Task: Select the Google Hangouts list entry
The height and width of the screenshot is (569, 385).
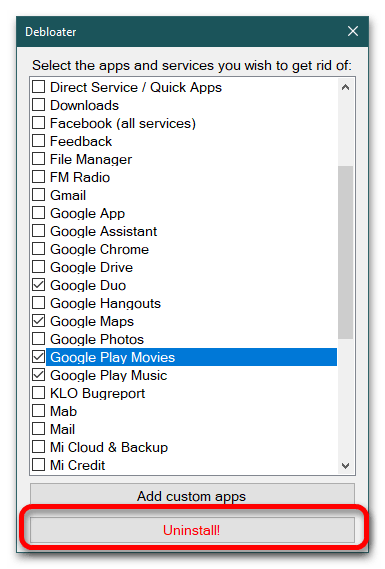Action: click(x=105, y=303)
